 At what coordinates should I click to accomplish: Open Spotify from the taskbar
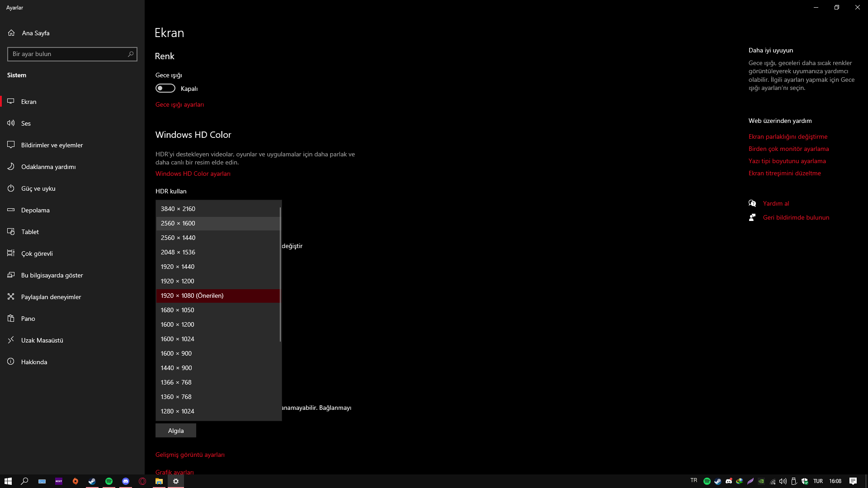pos(109,481)
